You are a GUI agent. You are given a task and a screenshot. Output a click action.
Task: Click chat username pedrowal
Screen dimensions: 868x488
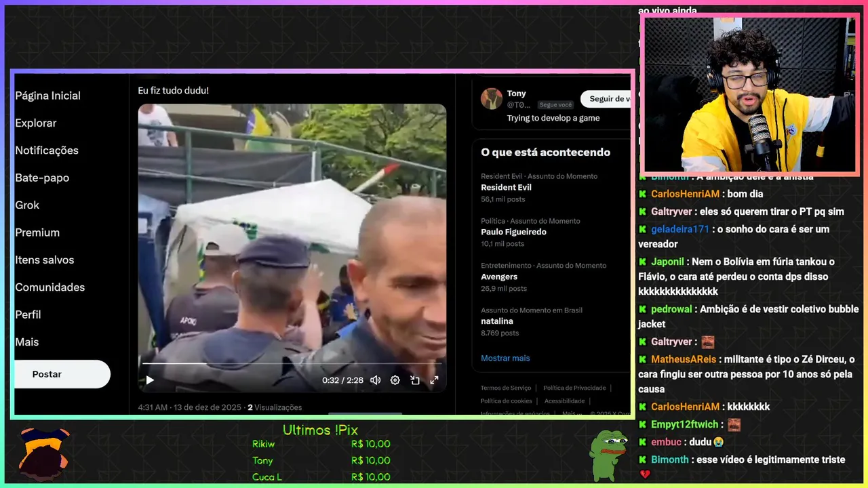(x=671, y=309)
